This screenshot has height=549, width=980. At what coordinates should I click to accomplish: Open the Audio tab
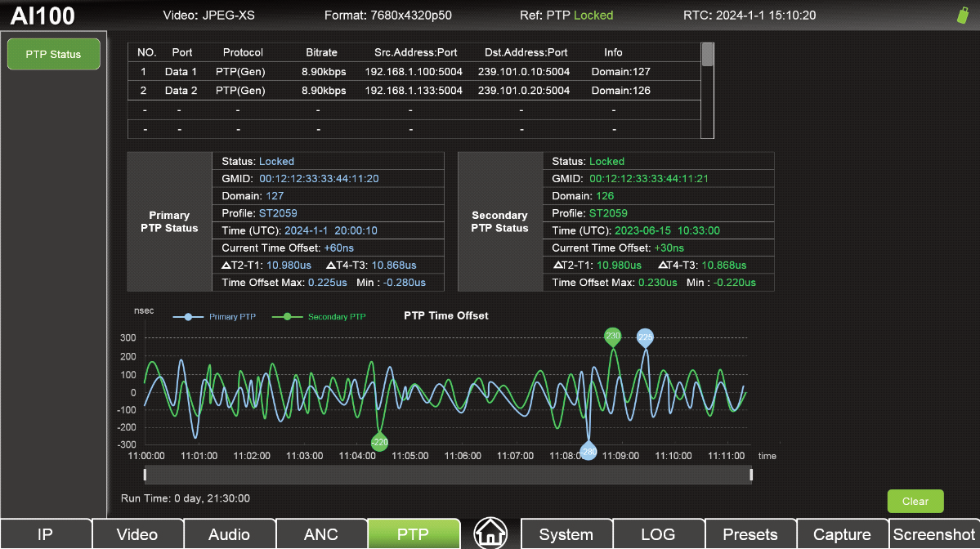229,534
